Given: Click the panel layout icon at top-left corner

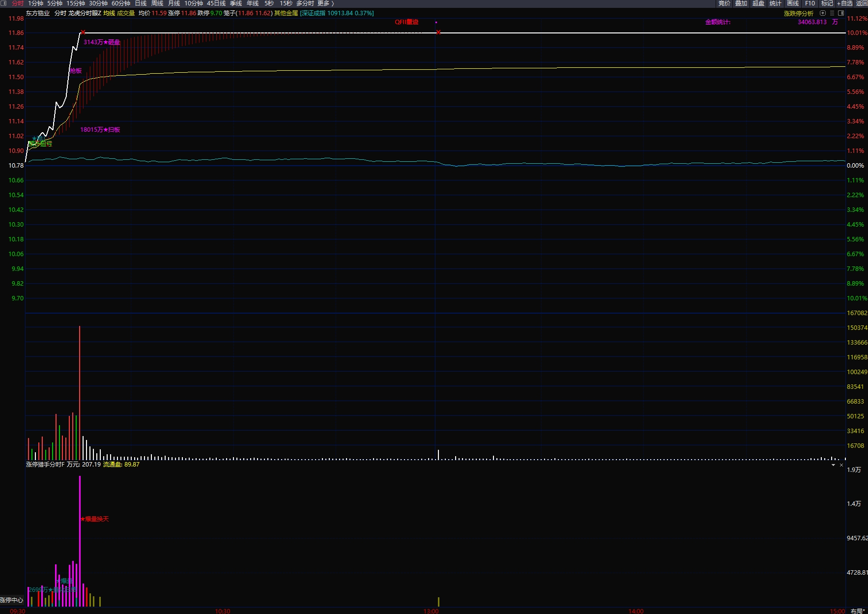Looking at the screenshot, I should 4,3.
